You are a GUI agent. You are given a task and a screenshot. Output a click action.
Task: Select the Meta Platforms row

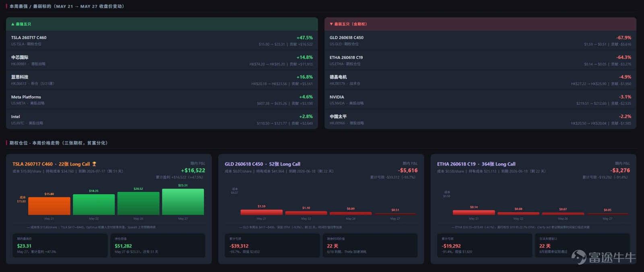pyautogui.click(x=162, y=100)
